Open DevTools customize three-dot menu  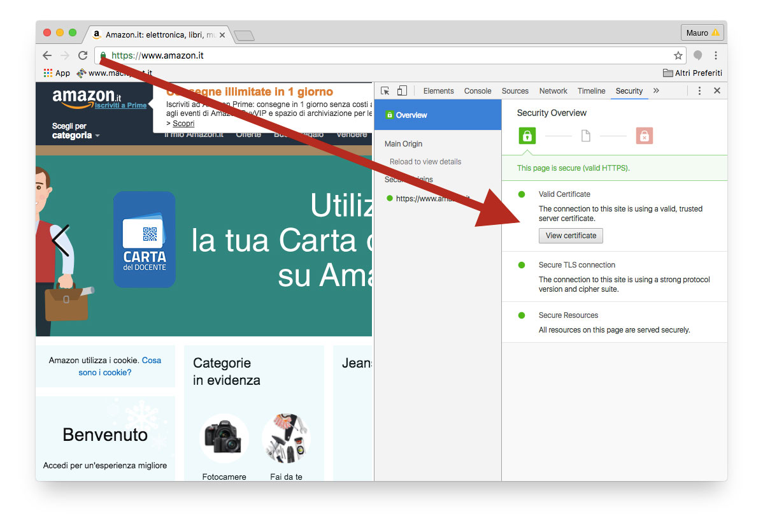pyautogui.click(x=699, y=91)
